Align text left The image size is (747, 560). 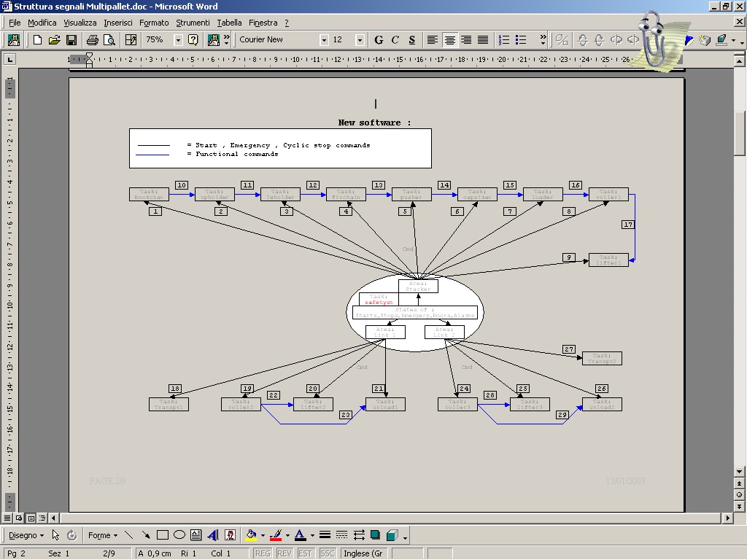(432, 40)
